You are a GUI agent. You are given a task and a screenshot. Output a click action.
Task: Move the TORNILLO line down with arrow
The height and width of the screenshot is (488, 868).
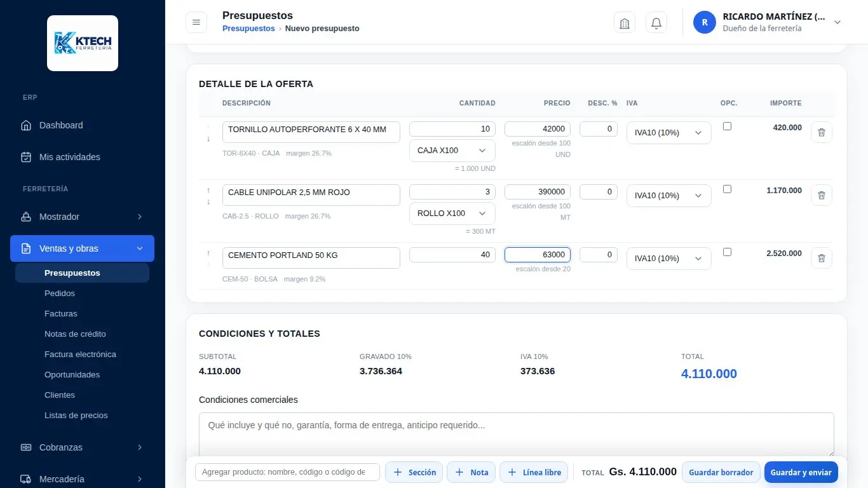point(208,139)
